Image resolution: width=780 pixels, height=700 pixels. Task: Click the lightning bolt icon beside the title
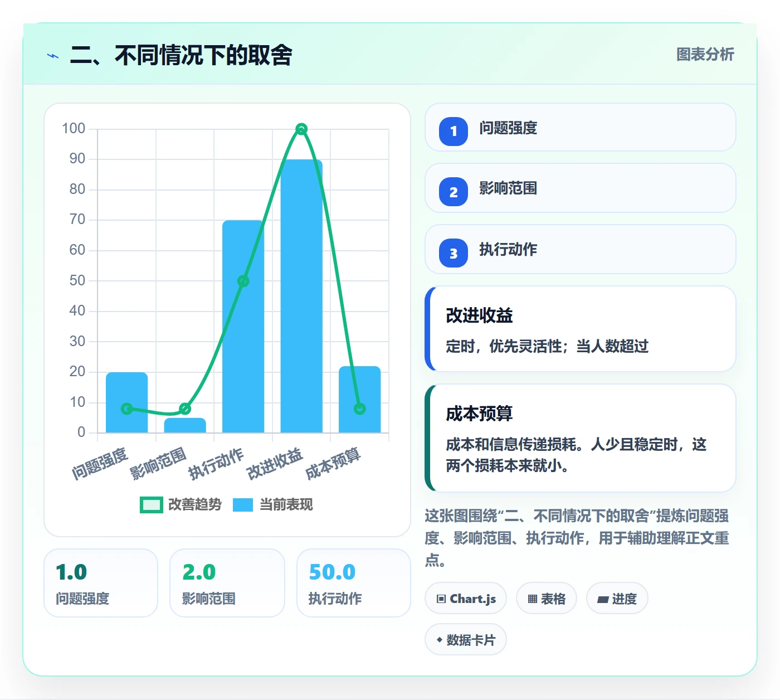[x=53, y=56]
